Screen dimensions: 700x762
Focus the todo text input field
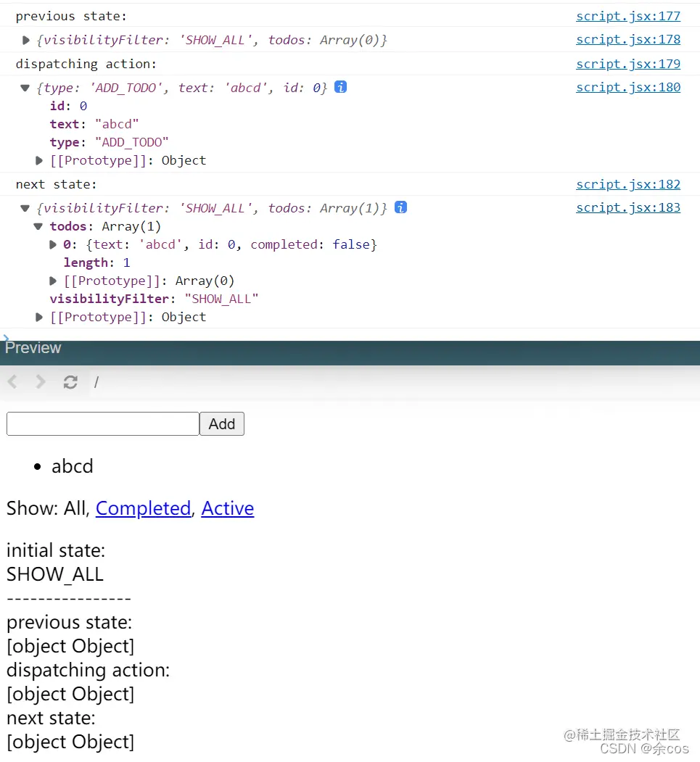click(103, 423)
